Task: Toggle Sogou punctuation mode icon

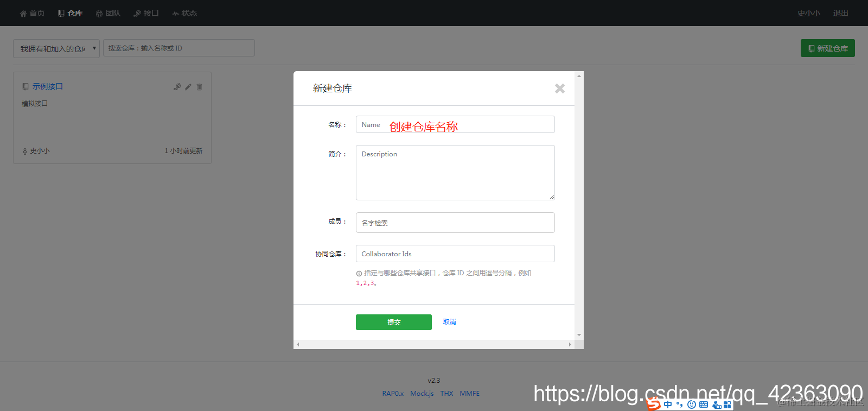Action: [x=680, y=404]
